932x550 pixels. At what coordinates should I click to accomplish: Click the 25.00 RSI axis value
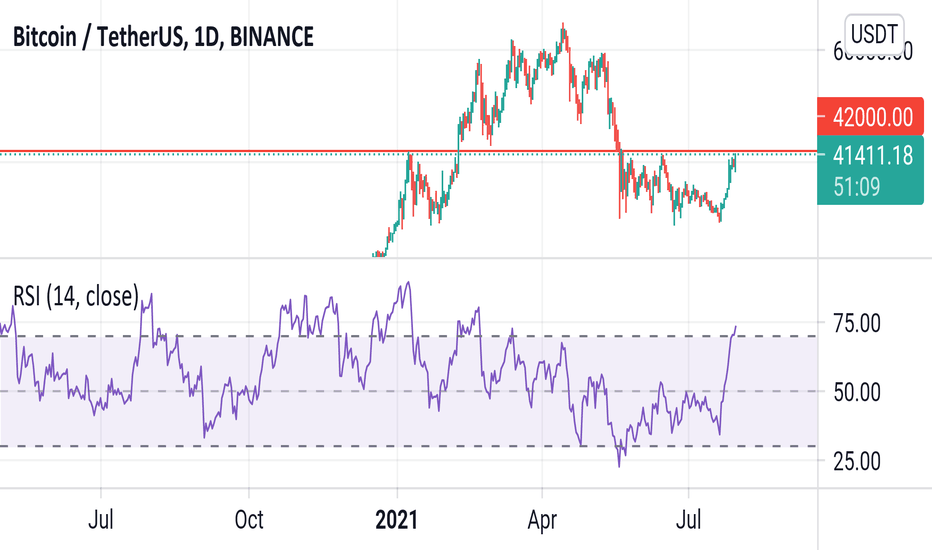point(857,461)
